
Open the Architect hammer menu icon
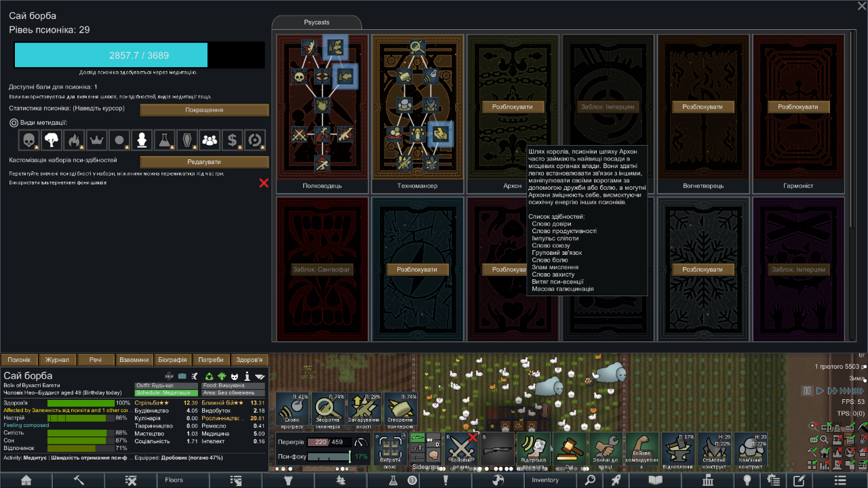tap(79, 480)
